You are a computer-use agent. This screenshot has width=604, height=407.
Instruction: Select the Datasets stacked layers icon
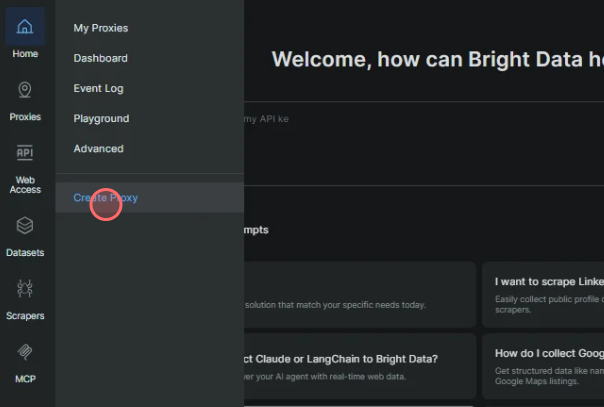pyautogui.click(x=25, y=226)
